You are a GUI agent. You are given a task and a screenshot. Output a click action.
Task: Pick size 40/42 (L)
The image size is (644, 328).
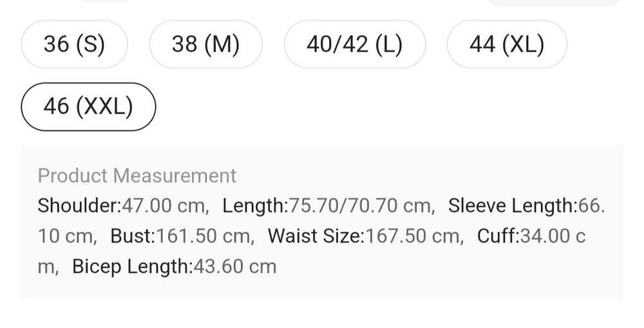(354, 44)
